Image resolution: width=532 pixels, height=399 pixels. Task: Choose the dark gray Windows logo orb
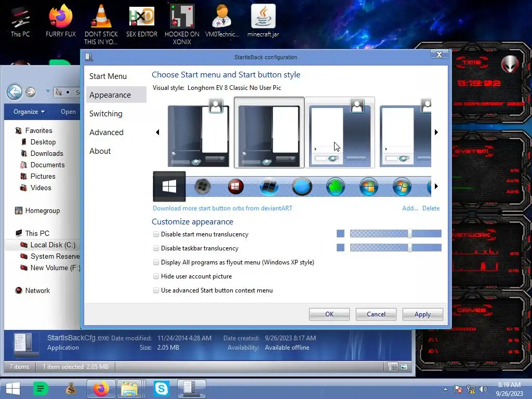click(203, 187)
